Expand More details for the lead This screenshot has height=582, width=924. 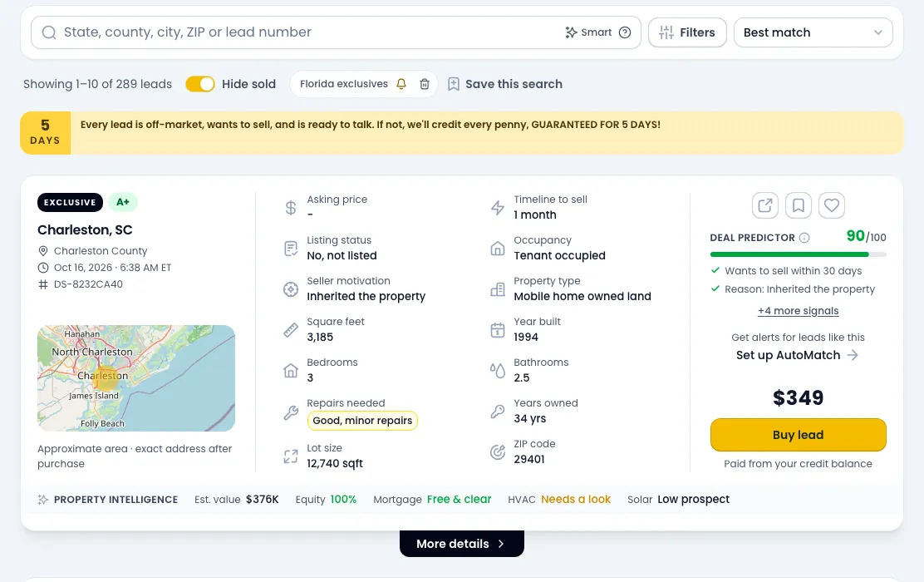pyautogui.click(x=461, y=544)
